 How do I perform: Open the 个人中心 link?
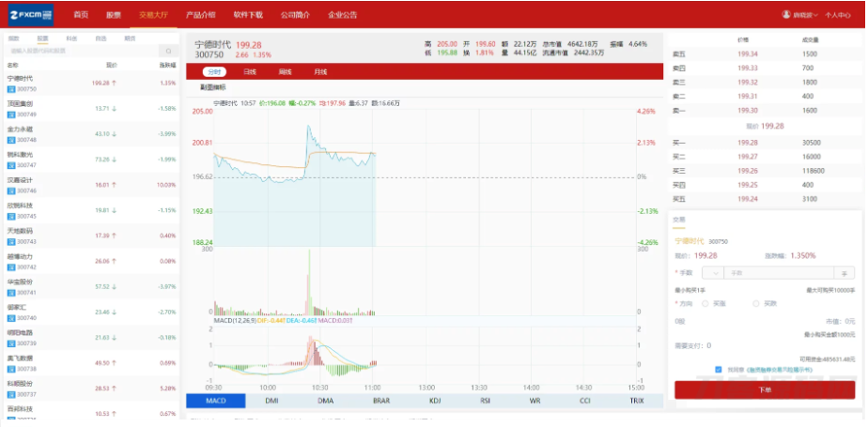tap(838, 16)
